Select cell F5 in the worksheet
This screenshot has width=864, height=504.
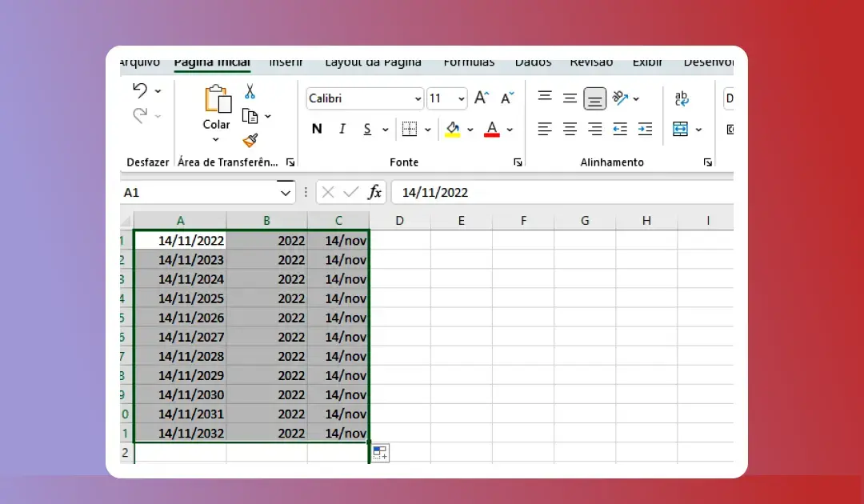[523, 317]
